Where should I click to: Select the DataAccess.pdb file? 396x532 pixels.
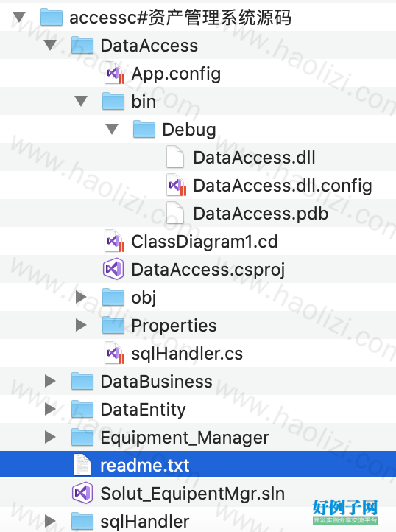tap(198, 213)
